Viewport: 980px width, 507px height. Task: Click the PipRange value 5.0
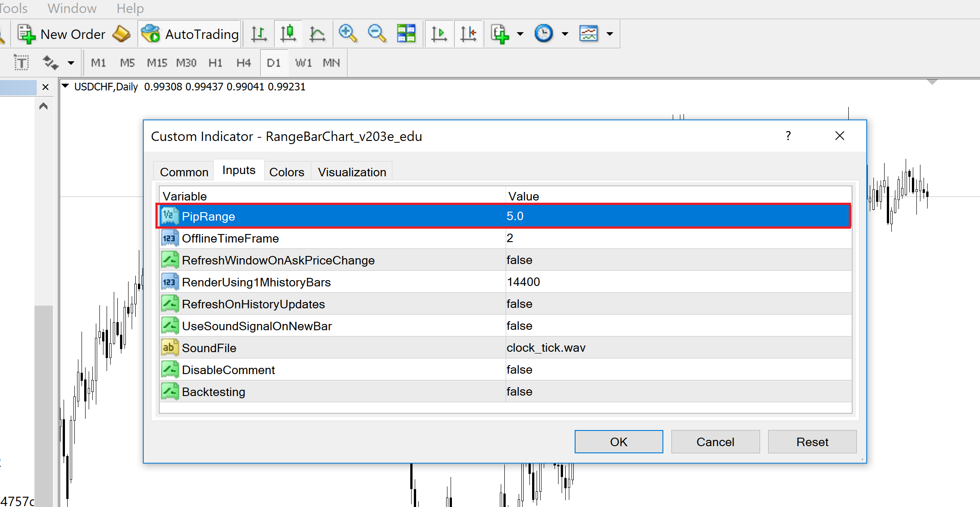[x=515, y=216]
